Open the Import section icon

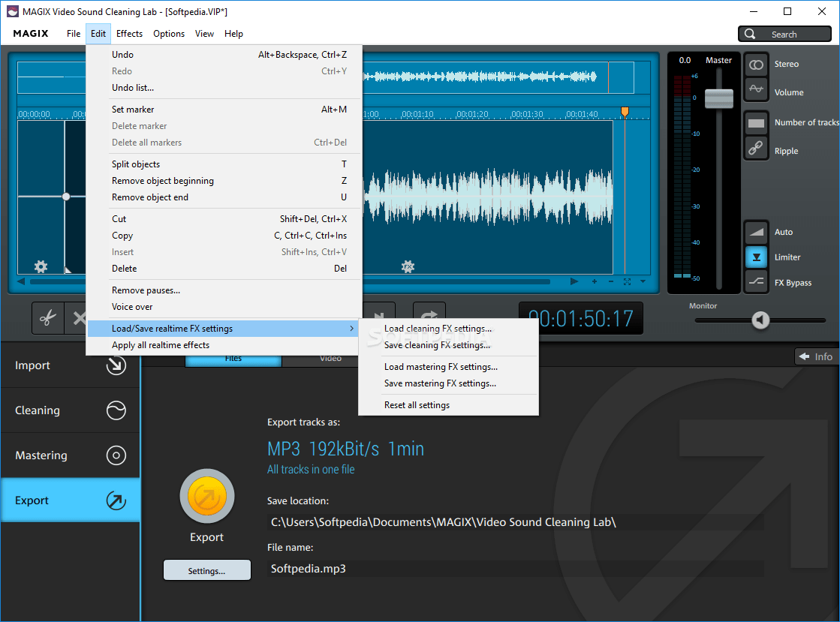click(x=116, y=365)
